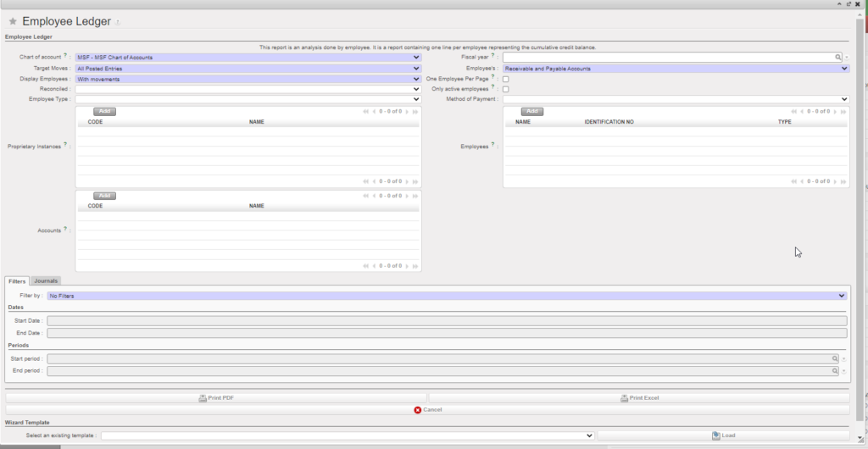Click the Print PDF button

215,397
